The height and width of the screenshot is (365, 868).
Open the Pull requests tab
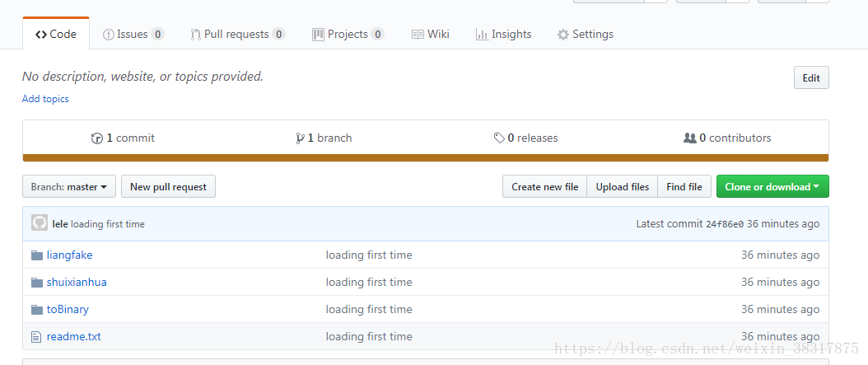pos(237,34)
